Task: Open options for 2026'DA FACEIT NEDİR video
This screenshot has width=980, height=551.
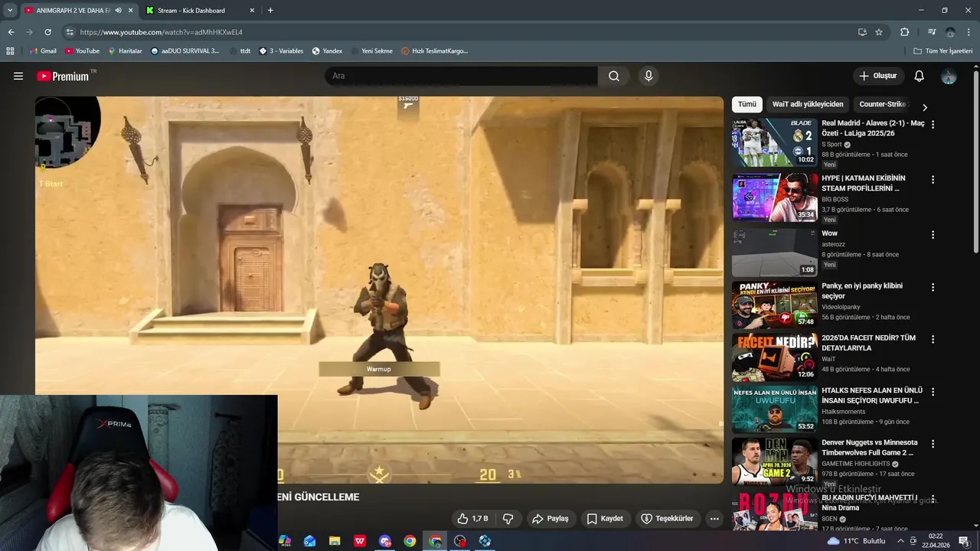Action: pyautogui.click(x=933, y=339)
